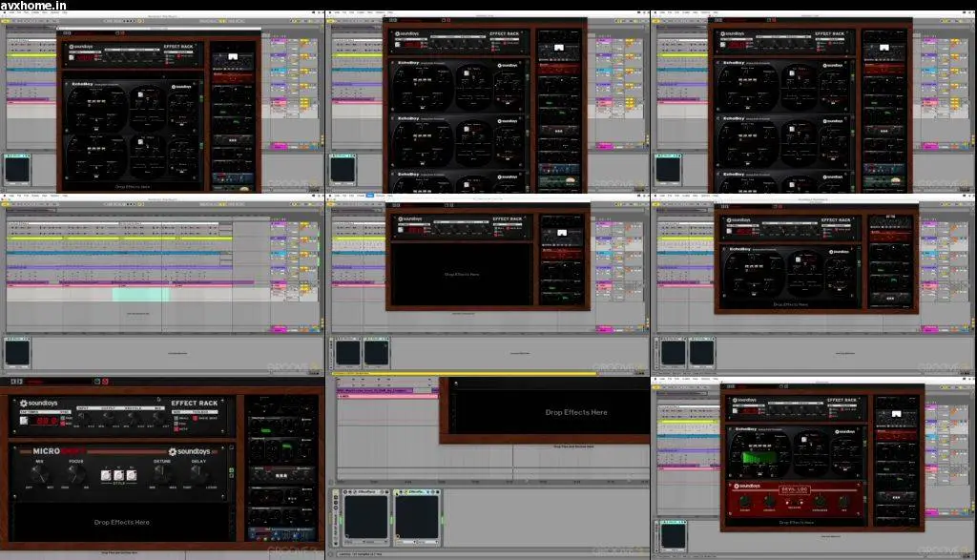The image size is (977, 560).
Task: Select MicroShift style button II
Action: click(119, 475)
